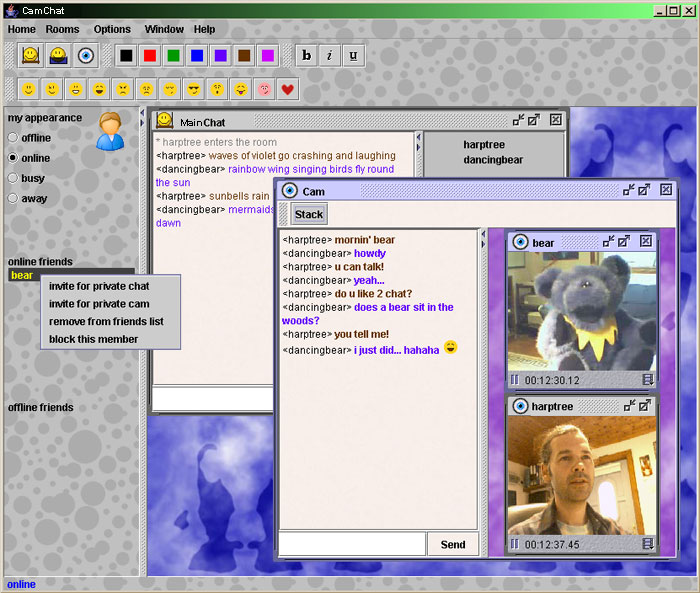Pick the purple text color swatch
The image size is (700, 593).
point(221,55)
